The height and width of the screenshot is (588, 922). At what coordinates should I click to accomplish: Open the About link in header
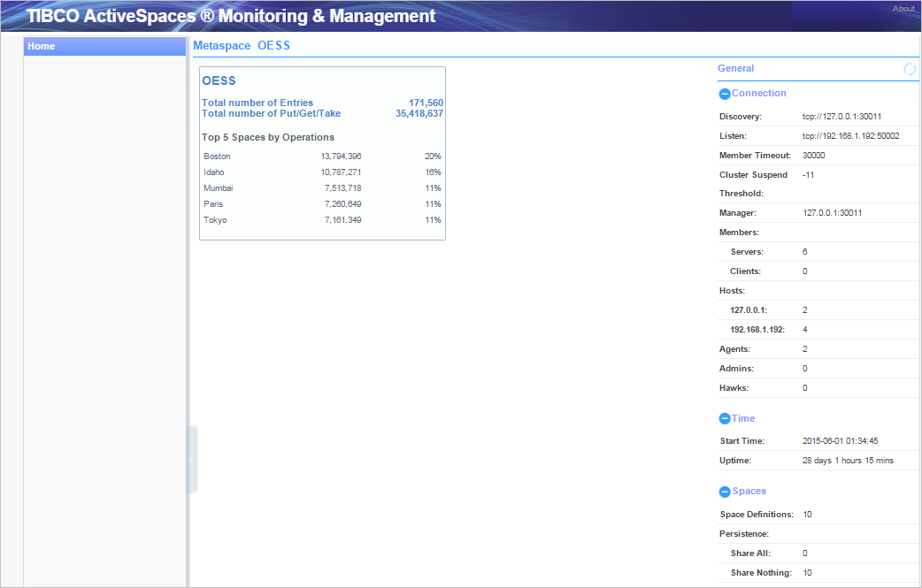(x=903, y=9)
